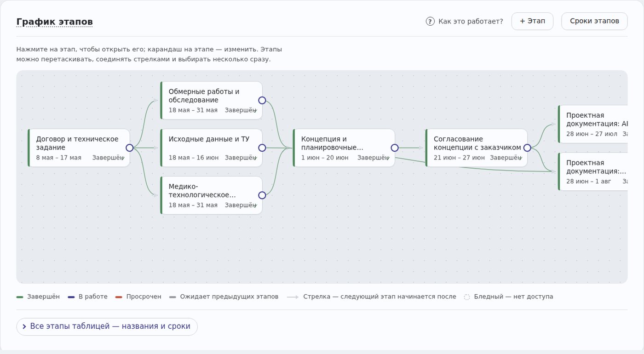The height and width of the screenshot is (354, 644).
Task: Click the question-mark help icon
Action: [430, 21]
